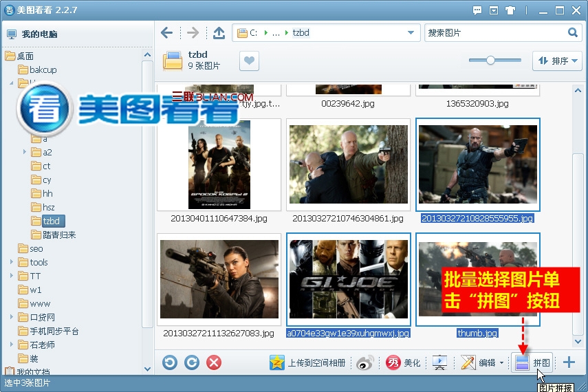Rotate image clockwise

tap(192, 362)
